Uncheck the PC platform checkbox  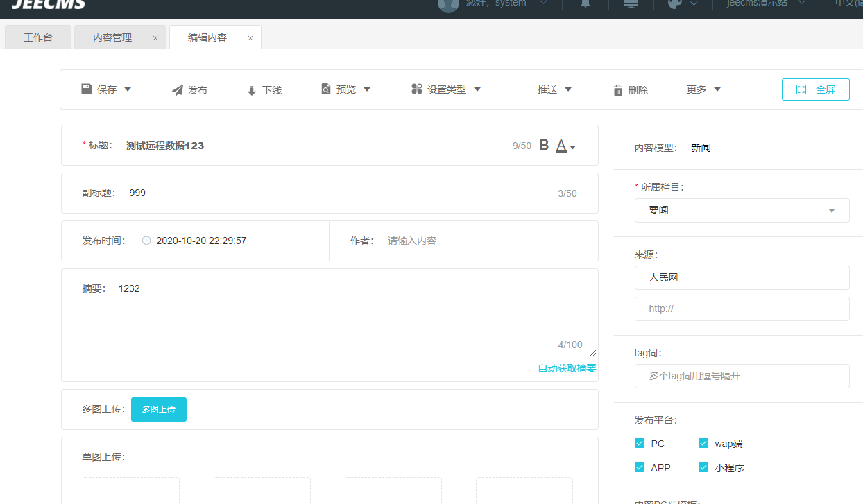[x=640, y=443]
